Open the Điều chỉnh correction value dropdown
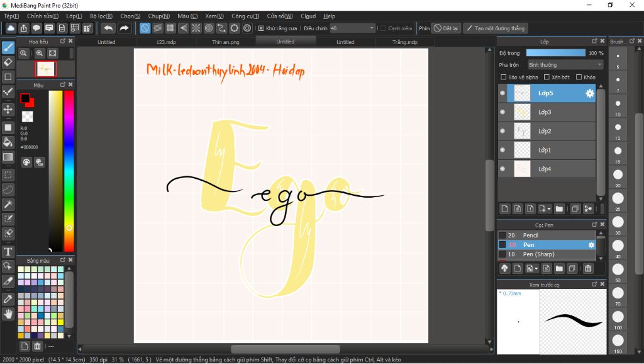 352,28
